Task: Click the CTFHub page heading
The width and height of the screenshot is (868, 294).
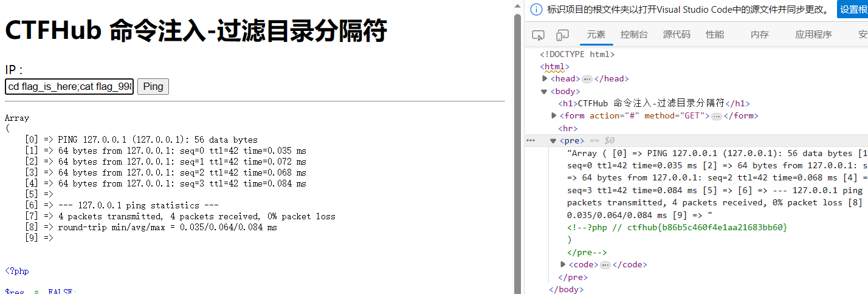Action: pyautogui.click(x=196, y=30)
